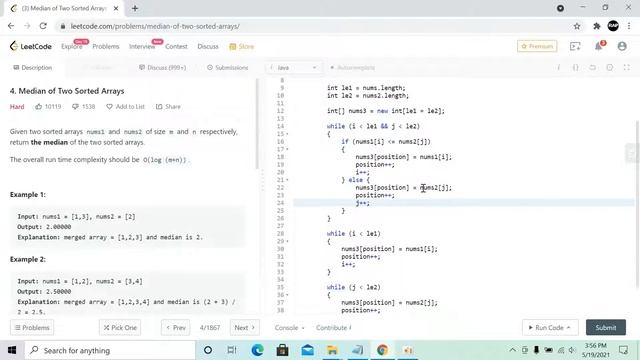The height and width of the screenshot is (360, 640).
Task: Click the curly braces format code icon
Action: (x=576, y=67)
